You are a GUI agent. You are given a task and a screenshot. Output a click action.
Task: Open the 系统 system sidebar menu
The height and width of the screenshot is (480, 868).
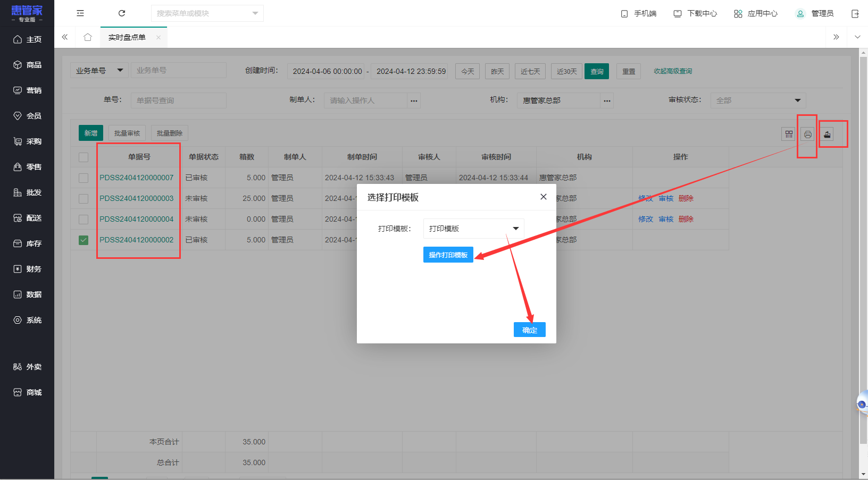pyautogui.click(x=27, y=320)
